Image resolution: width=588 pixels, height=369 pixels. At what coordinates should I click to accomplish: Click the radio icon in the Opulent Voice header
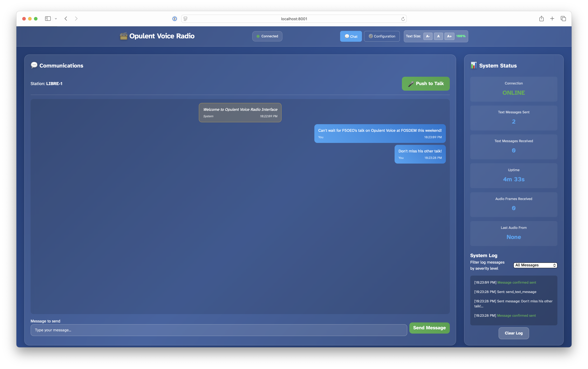(x=124, y=36)
